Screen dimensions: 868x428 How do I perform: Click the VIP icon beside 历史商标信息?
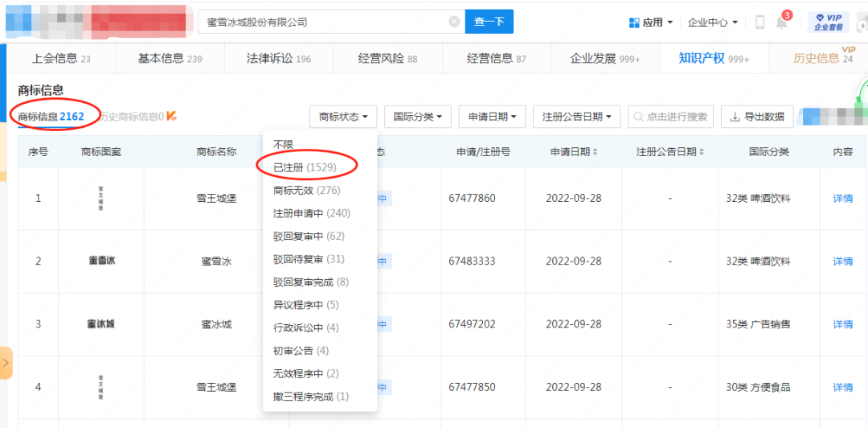coord(172,117)
